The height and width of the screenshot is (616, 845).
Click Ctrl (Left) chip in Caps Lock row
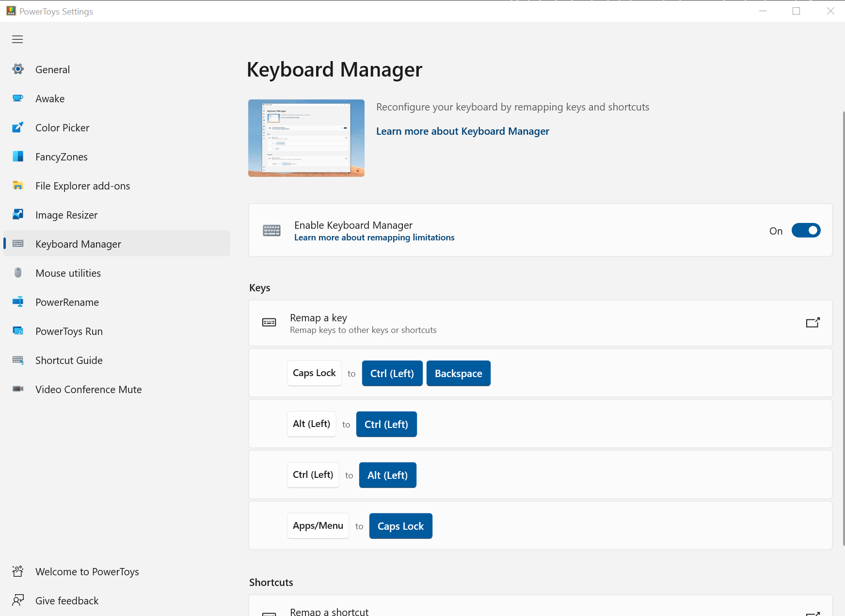click(x=392, y=373)
